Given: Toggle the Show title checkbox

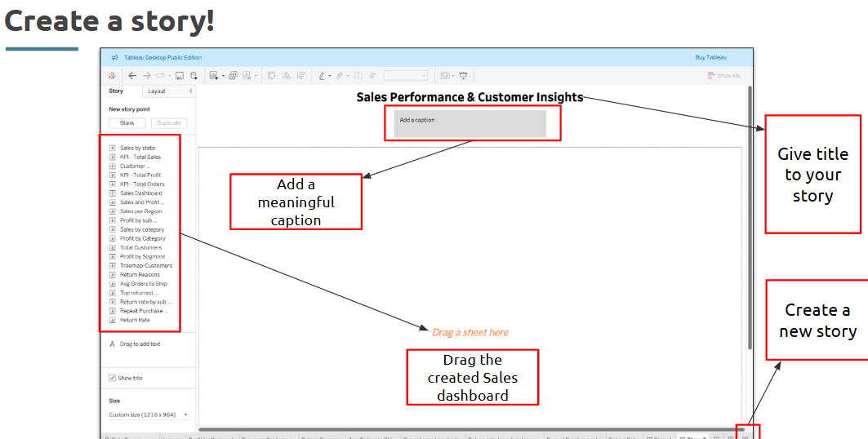Looking at the screenshot, I should point(113,378).
